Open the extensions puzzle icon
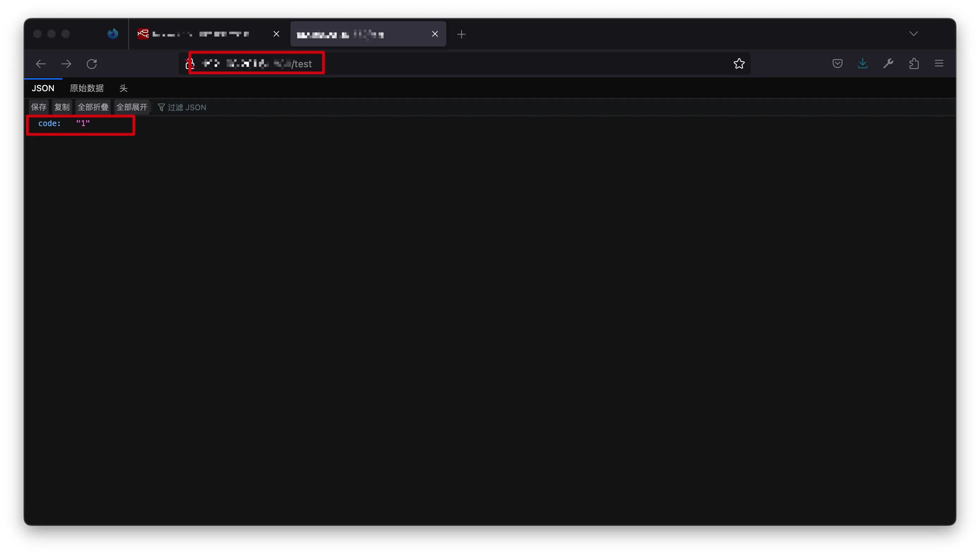980x555 pixels. pos(914,64)
